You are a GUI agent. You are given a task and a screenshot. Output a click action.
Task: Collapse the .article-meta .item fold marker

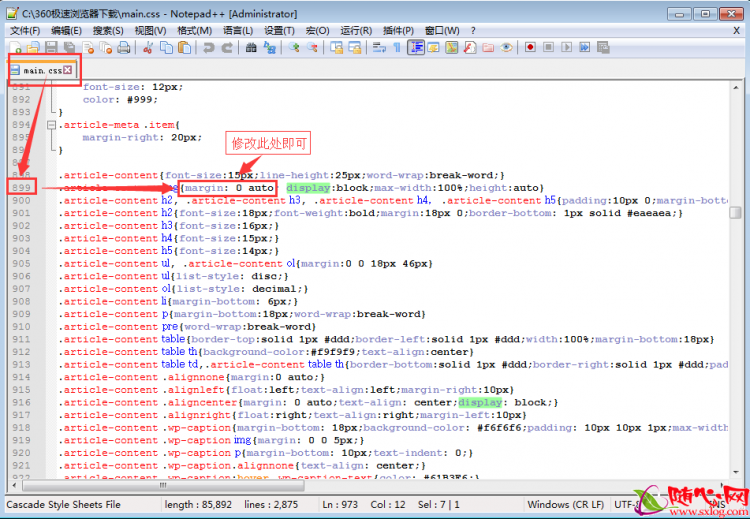[51, 125]
